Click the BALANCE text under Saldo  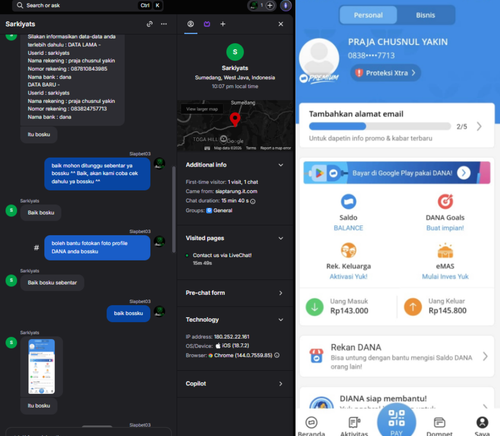[348, 228]
